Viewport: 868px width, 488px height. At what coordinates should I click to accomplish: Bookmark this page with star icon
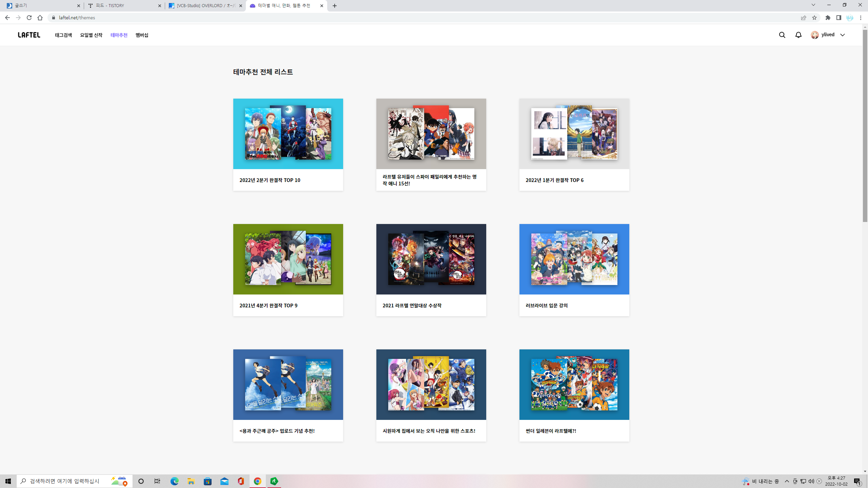[814, 18]
